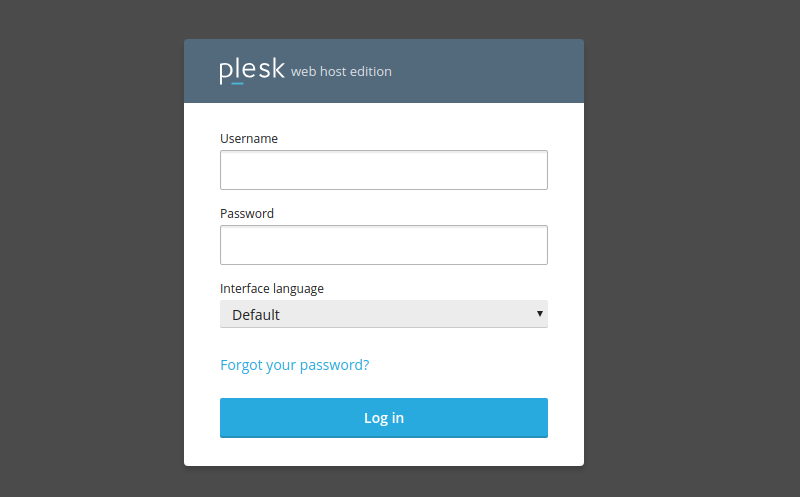Click the blue-gray header bar of the login panel
Viewport: 800px width, 497px height.
[x=480, y=71]
